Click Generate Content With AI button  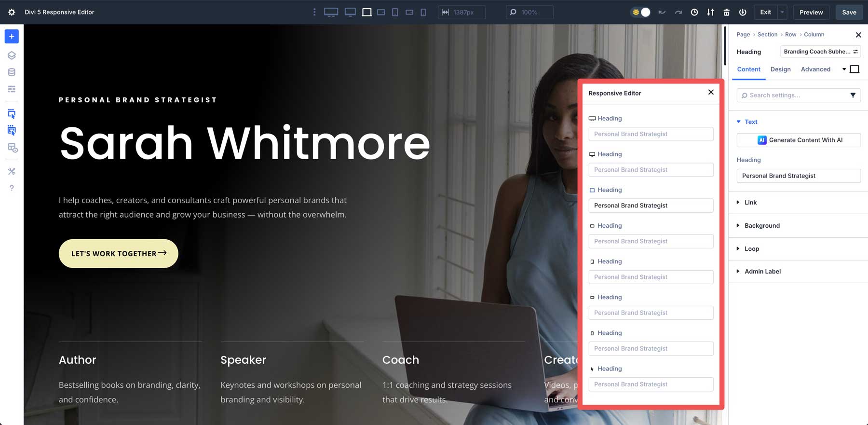coord(799,140)
